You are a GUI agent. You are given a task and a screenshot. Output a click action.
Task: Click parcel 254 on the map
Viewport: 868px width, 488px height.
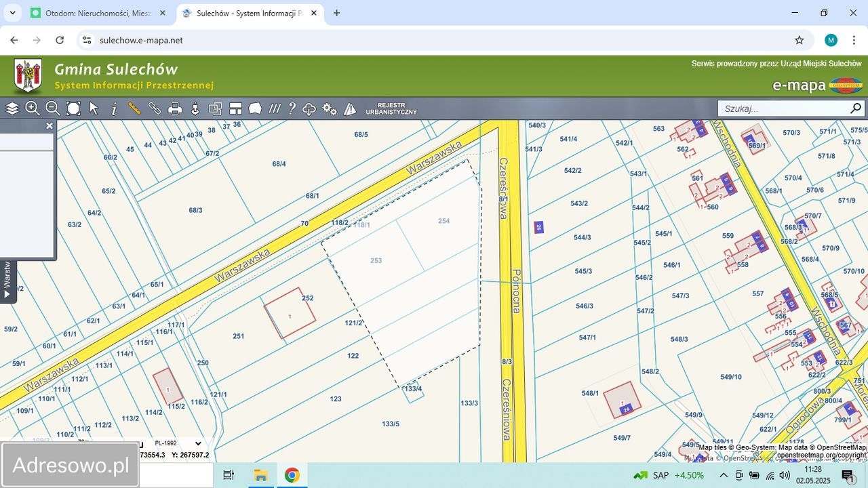444,221
